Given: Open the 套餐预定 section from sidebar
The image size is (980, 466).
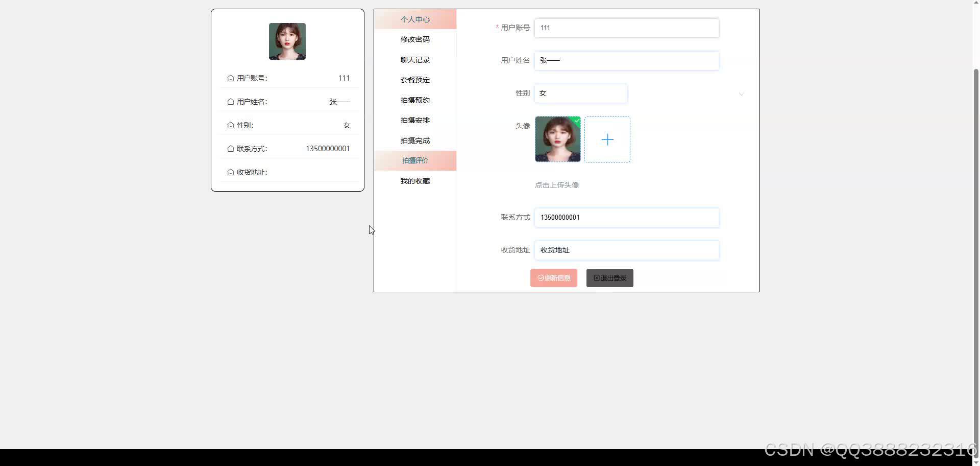Looking at the screenshot, I should [415, 80].
